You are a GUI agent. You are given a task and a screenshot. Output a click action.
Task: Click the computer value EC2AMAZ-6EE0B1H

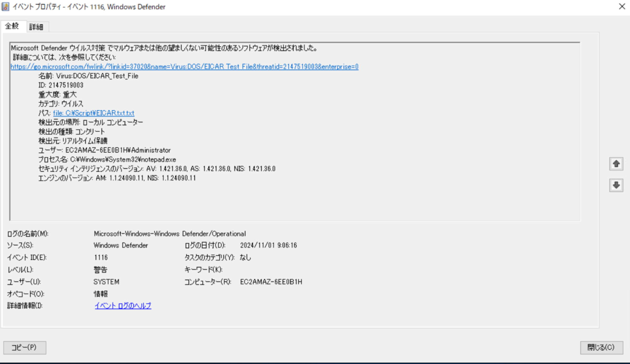click(x=271, y=282)
